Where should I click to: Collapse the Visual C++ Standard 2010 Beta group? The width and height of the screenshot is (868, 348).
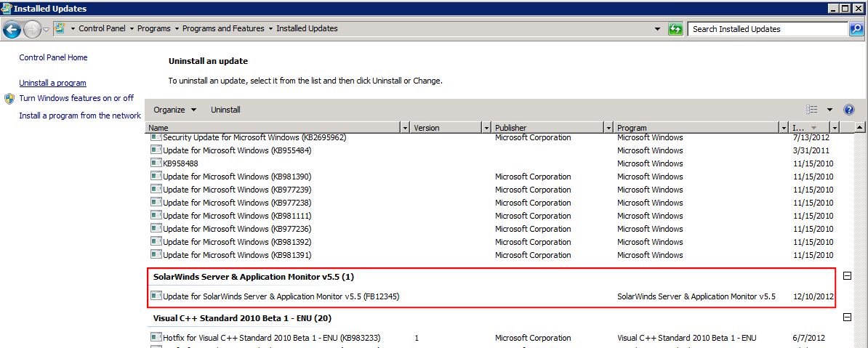(x=846, y=317)
